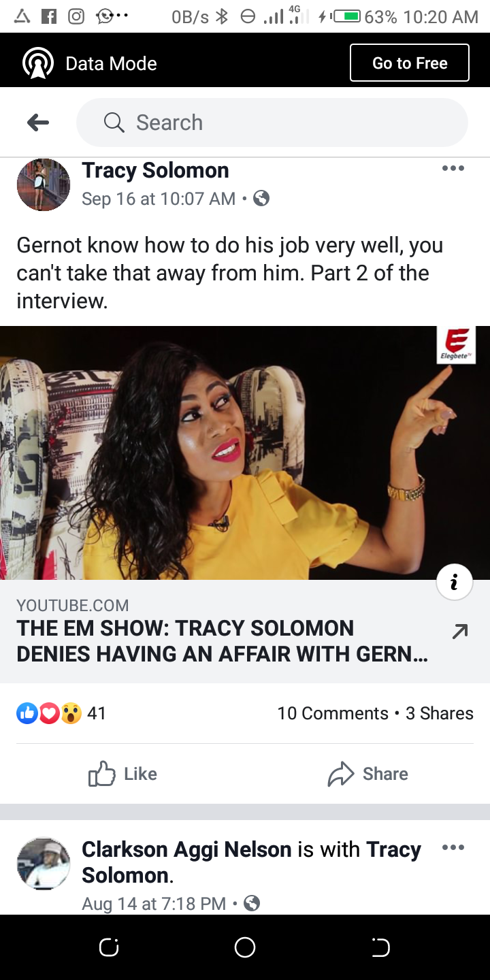Tap the Android home circle button

click(245, 947)
